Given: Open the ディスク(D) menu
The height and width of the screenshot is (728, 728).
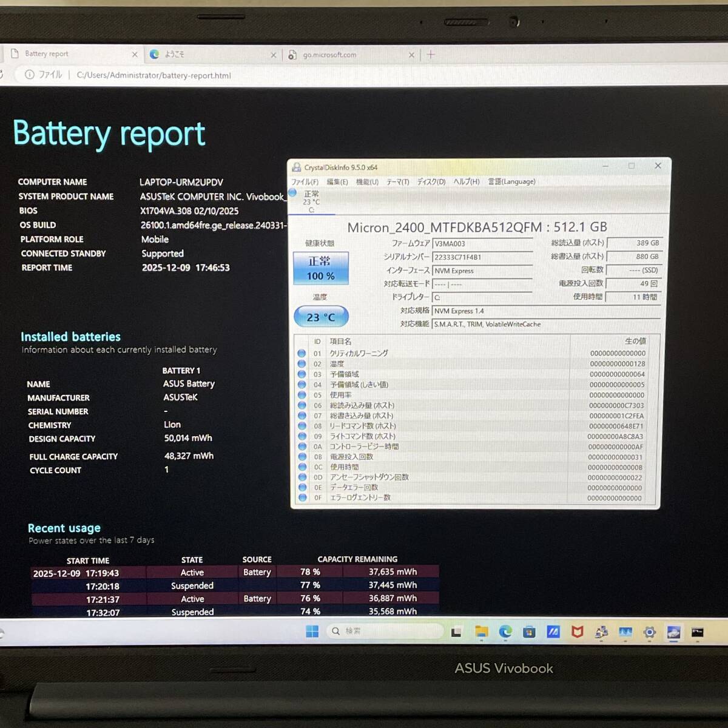Looking at the screenshot, I should click(x=431, y=182).
